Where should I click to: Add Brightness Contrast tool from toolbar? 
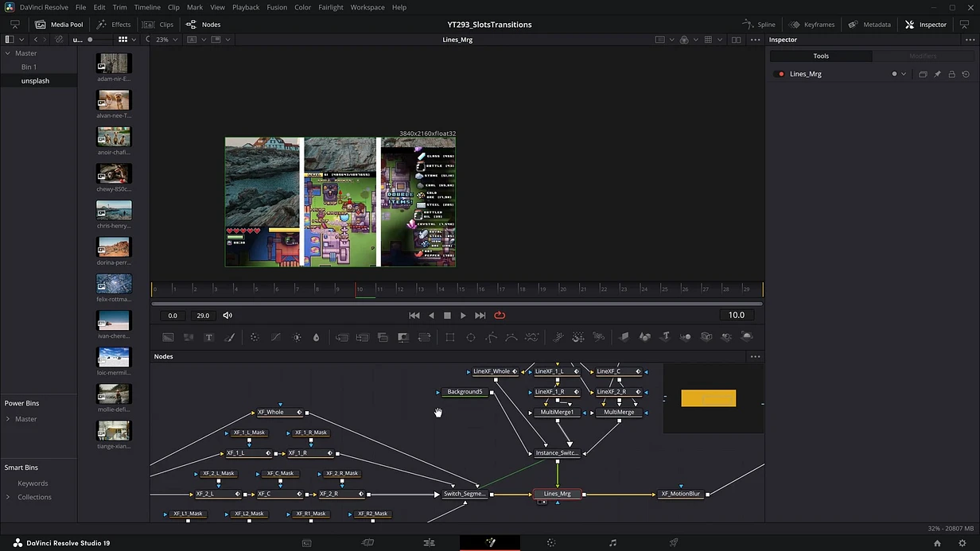pyautogui.click(x=297, y=337)
